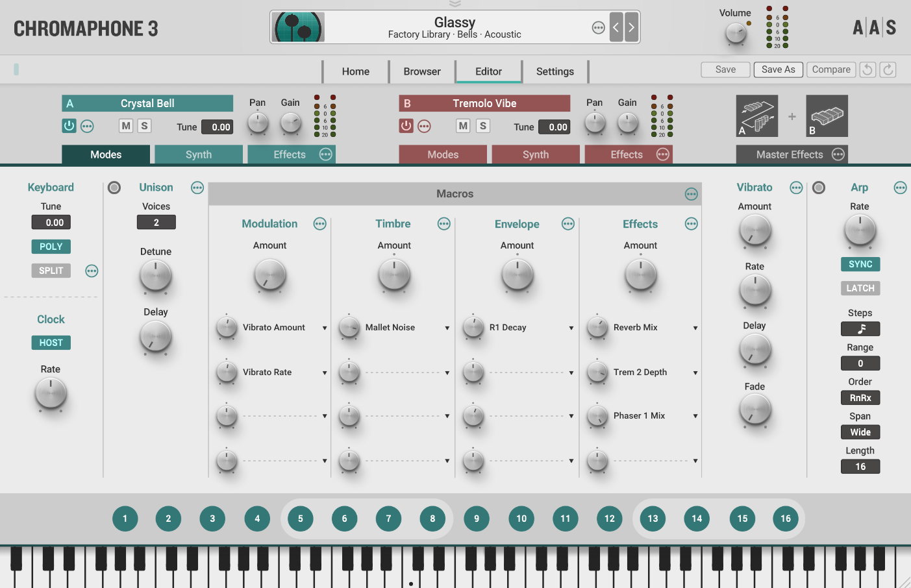
Task: Open the Modulation macro ellipsis menu
Action: [x=319, y=223]
